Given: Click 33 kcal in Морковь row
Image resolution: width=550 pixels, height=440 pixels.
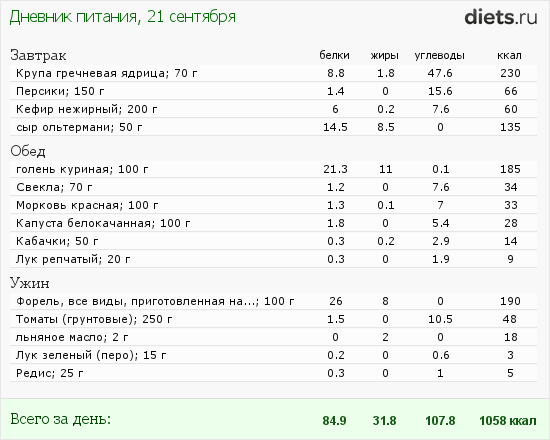Looking at the screenshot, I should (511, 205).
